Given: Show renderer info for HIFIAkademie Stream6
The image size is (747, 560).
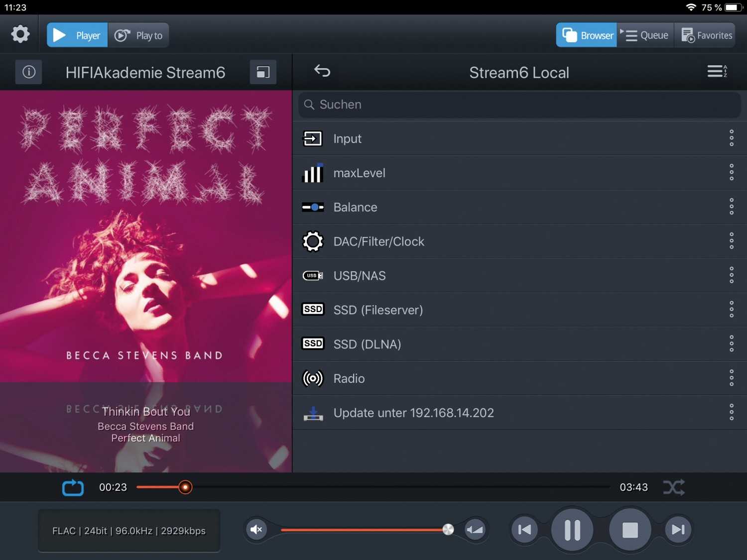Looking at the screenshot, I should pyautogui.click(x=29, y=72).
